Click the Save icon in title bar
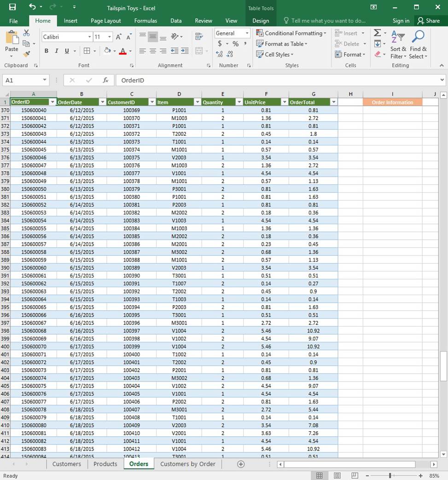 (12, 7)
